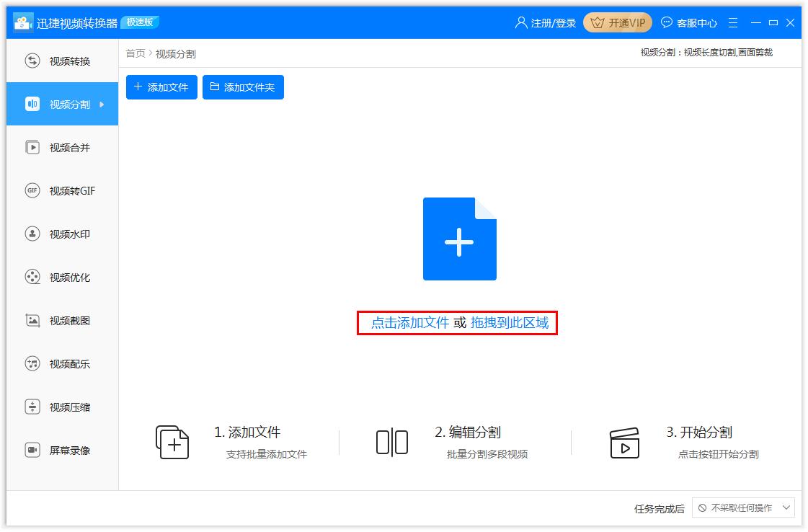This screenshot has height=532, width=808.
Task: Go back to 首页 via the breadcrumb
Action: point(134,53)
